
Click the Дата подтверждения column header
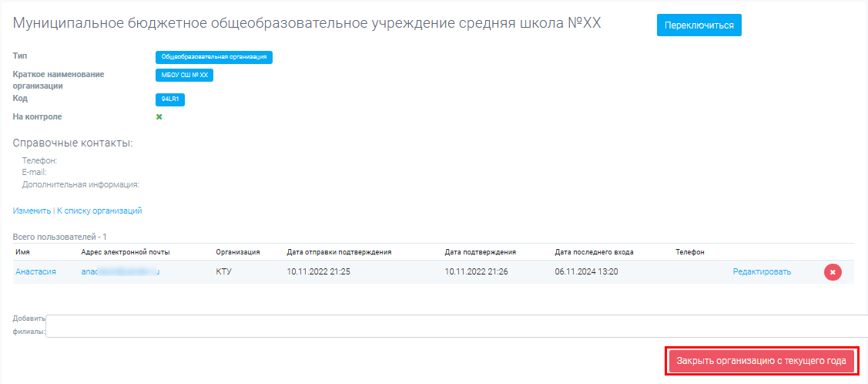481,252
